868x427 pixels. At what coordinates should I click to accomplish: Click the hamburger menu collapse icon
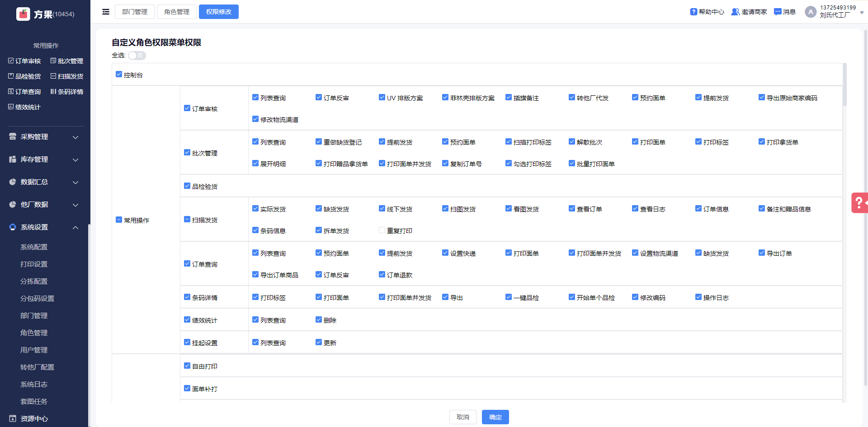(106, 12)
